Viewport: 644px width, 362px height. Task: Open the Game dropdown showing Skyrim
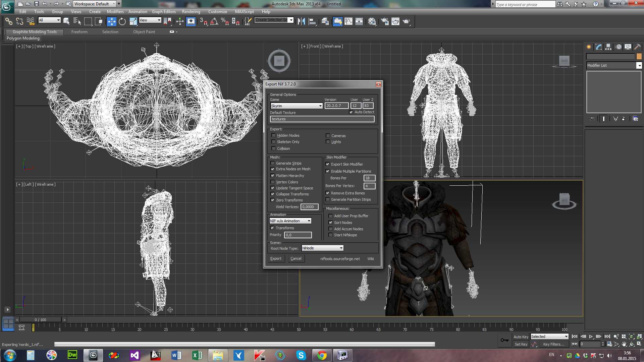coord(297,106)
